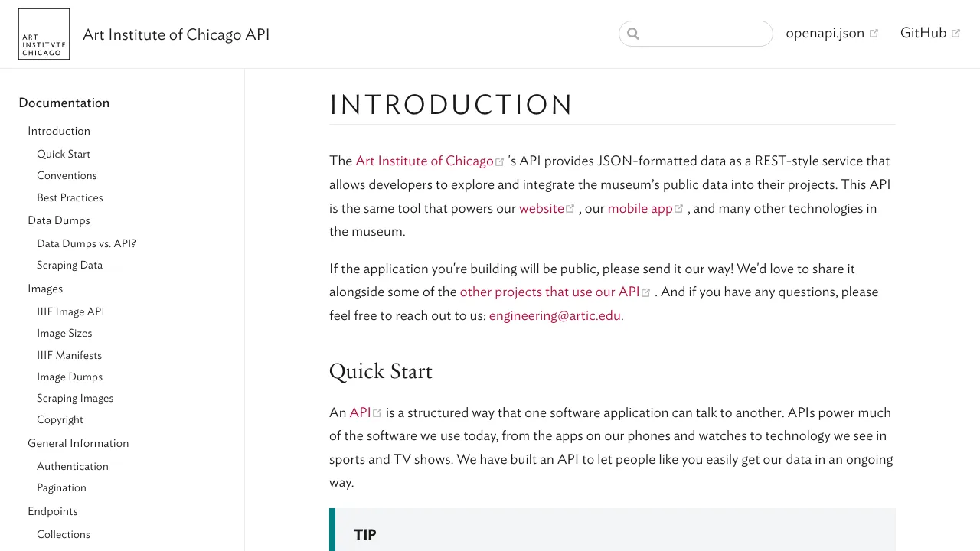Open 'other projects that use our API' link

click(550, 292)
